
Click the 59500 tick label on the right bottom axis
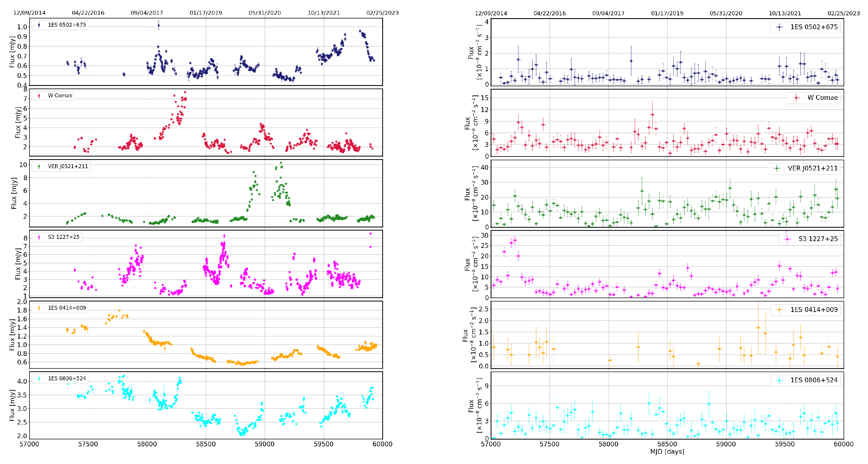click(785, 444)
